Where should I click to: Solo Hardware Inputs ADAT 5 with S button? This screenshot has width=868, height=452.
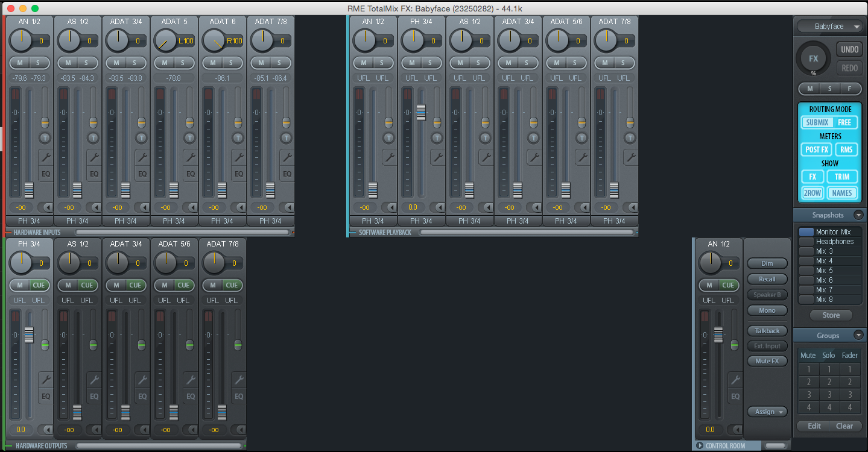(x=182, y=63)
